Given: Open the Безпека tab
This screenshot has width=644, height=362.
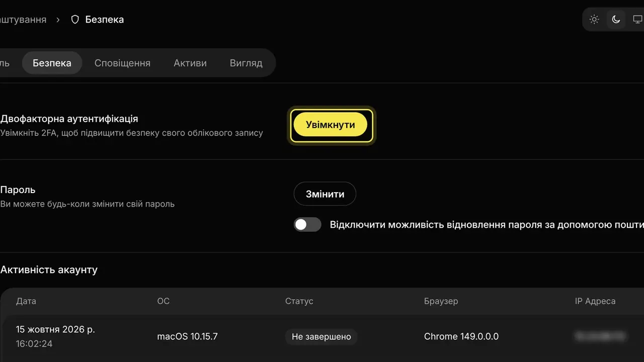Looking at the screenshot, I should pos(52,63).
